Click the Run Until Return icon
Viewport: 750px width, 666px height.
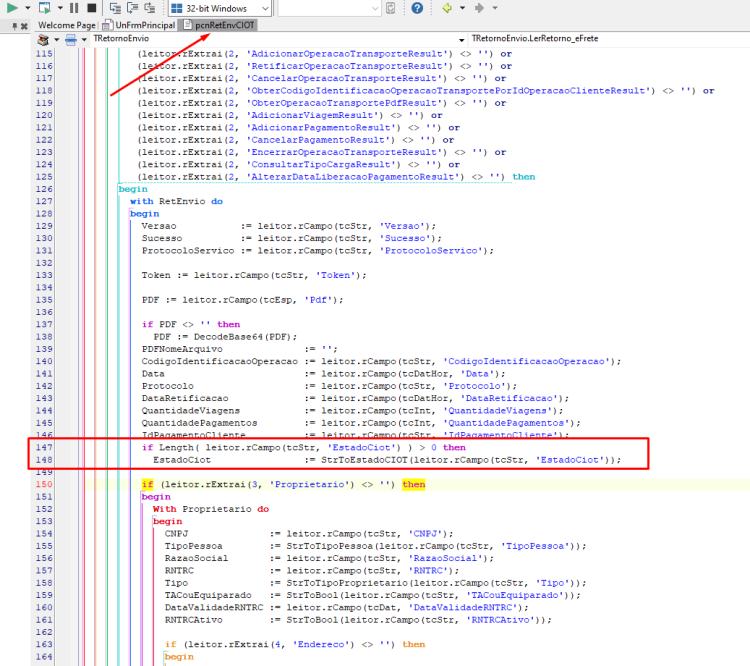pyautogui.click(x=150, y=8)
